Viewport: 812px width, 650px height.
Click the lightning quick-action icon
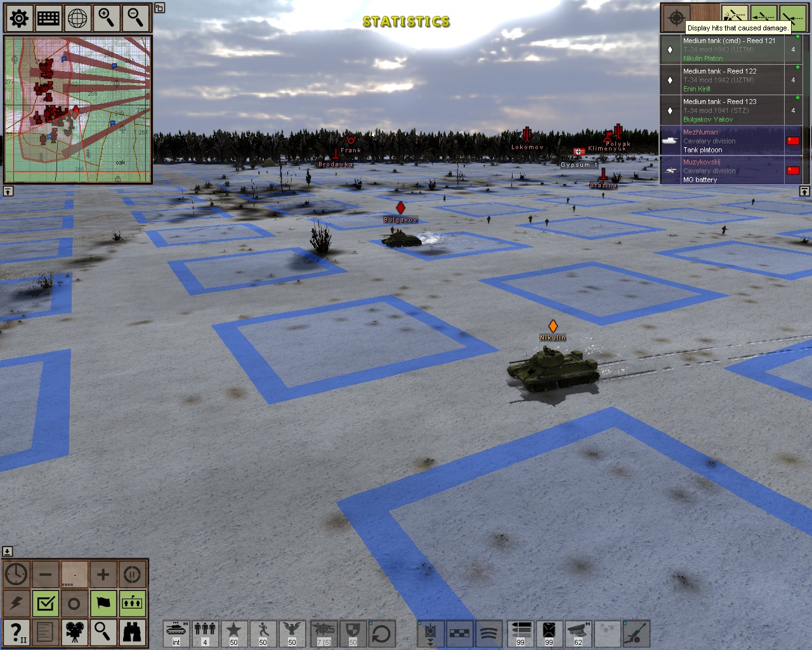15,603
